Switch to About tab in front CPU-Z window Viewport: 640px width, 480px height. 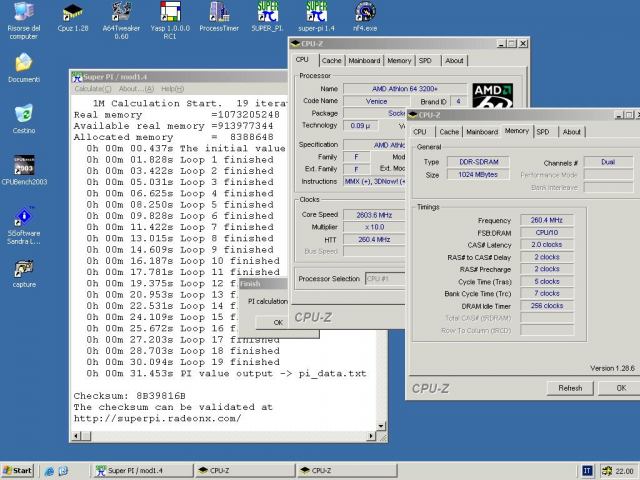point(572,132)
